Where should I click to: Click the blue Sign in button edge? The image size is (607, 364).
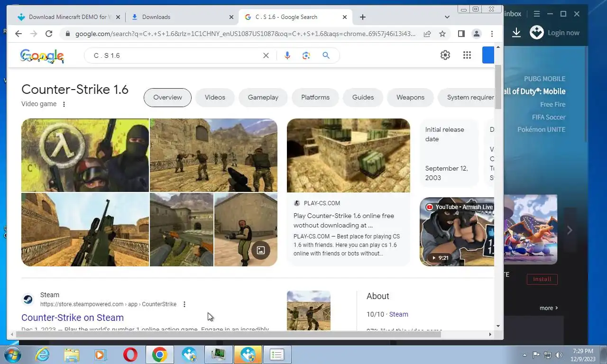[x=488, y=55]
